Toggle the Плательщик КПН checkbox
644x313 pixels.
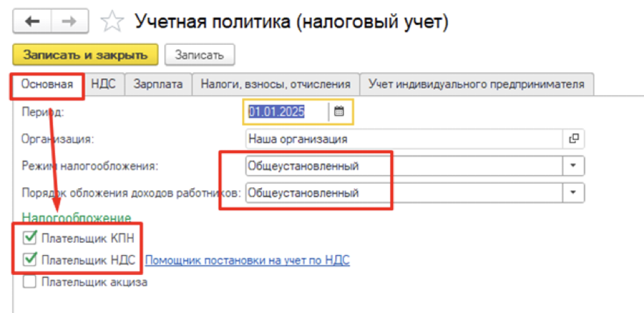30,239
